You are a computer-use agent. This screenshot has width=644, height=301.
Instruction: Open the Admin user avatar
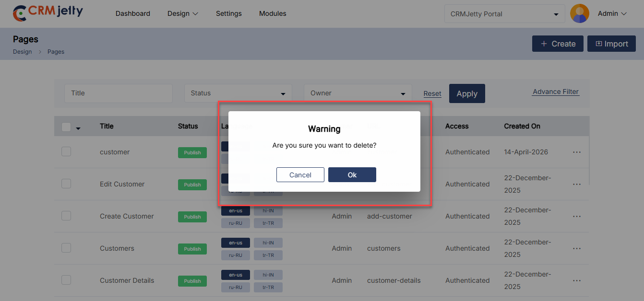579,13
